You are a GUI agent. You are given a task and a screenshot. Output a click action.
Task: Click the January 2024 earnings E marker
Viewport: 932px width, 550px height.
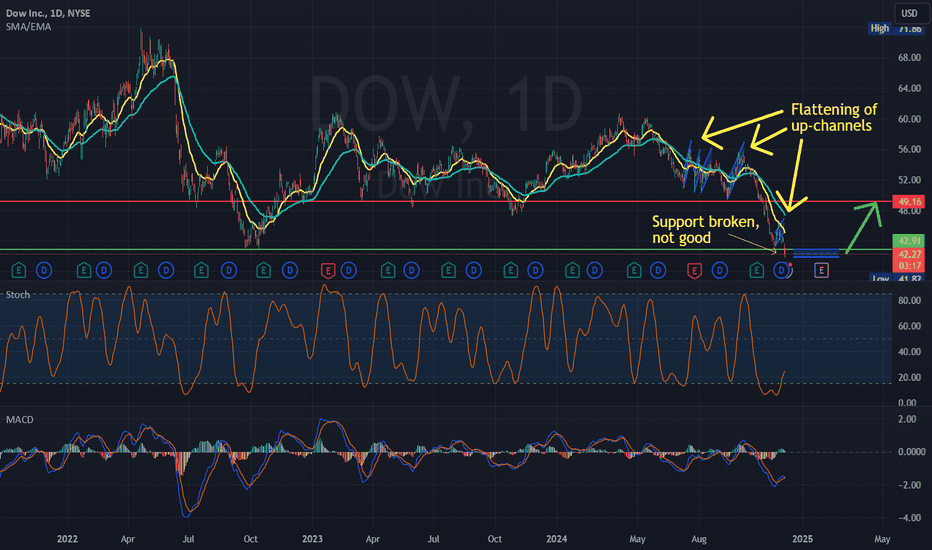(x=572, y=271)
